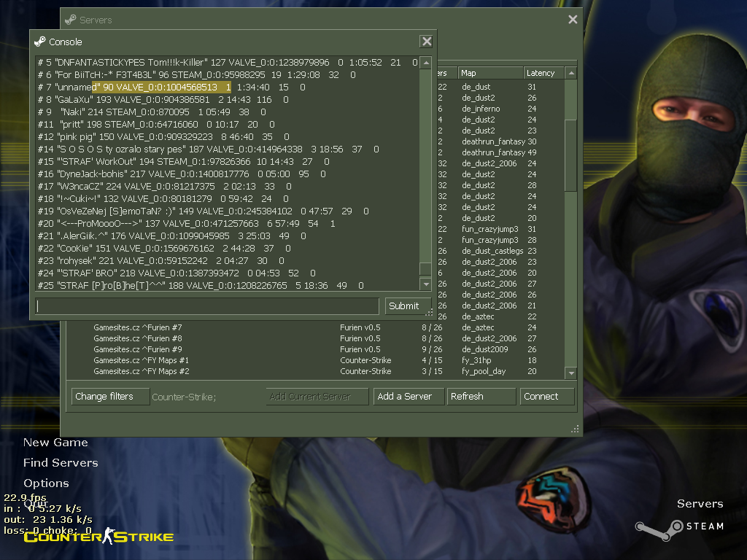Click the Console scroll-up arrow
This screenshot has width=747, height=560.
426,63
